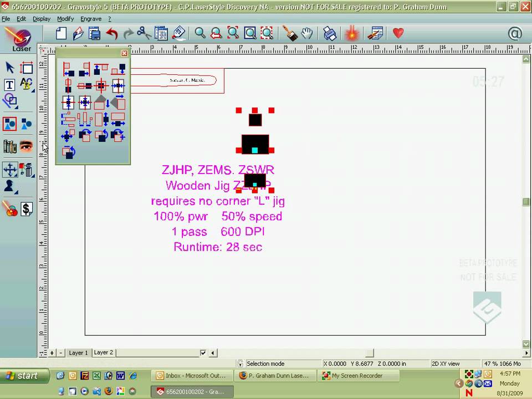Open the engraving settings sheet icon
532x399 pixels.
click(x=375, y=33)
